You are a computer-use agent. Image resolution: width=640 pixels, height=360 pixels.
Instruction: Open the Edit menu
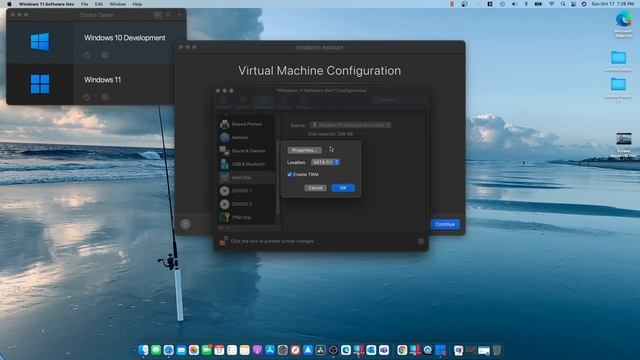tap(99, 4)
